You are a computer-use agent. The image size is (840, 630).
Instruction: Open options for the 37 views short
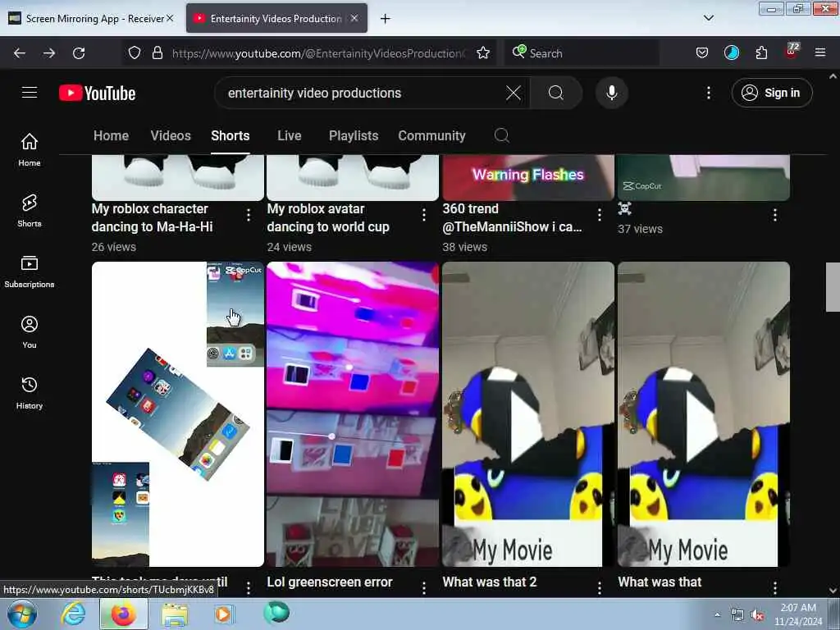[x=774, y=216]
